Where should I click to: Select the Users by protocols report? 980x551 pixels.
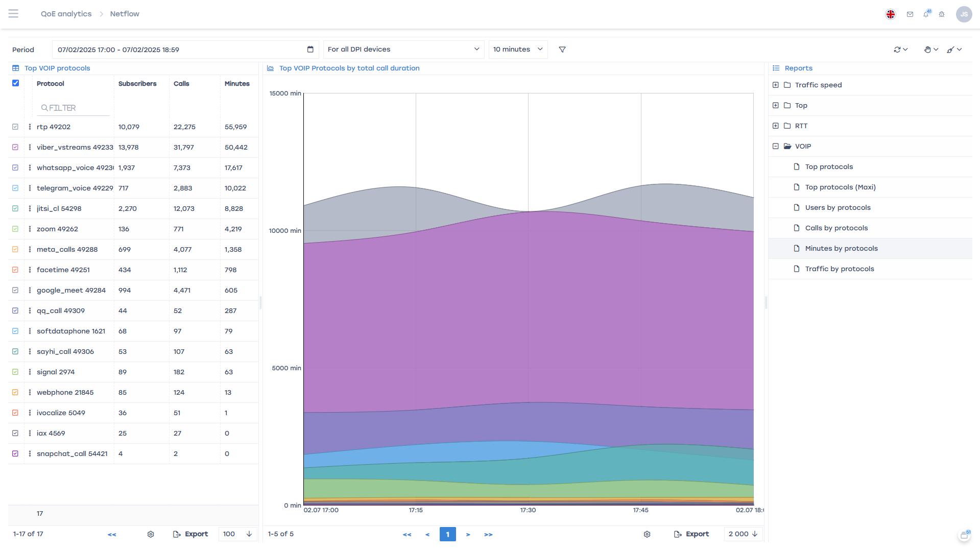point(838,207)
